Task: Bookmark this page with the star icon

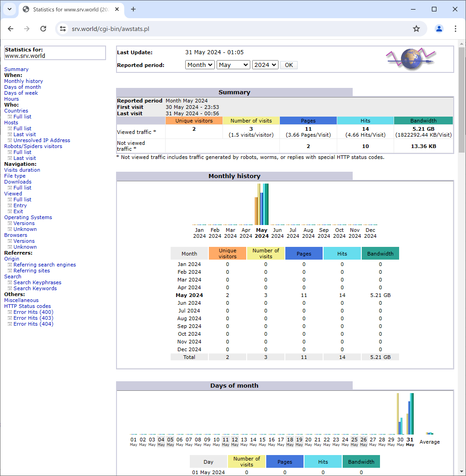Action: 416,29
